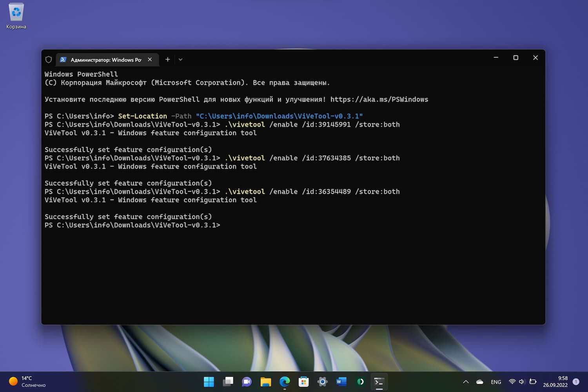The width and height of the screenshot is (588, 392).
Task: Open the Корзина recycle bin icon
Action: [x=16, y=16]
